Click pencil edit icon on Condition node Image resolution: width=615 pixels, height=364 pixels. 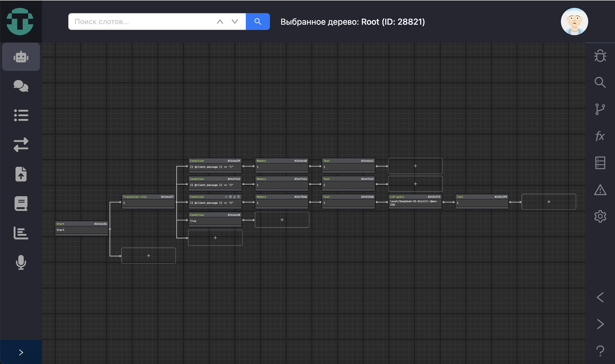[x=234, y=197]
